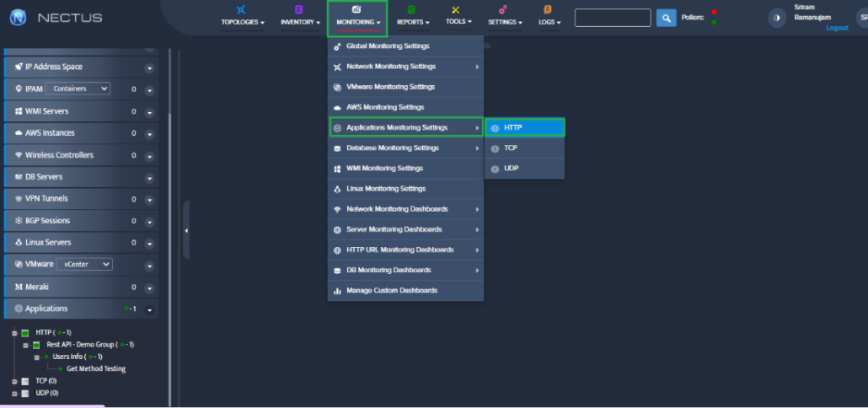868x408 pixels.
Task: Toggle the dark/light theme icon
Action: click(777, 18)
